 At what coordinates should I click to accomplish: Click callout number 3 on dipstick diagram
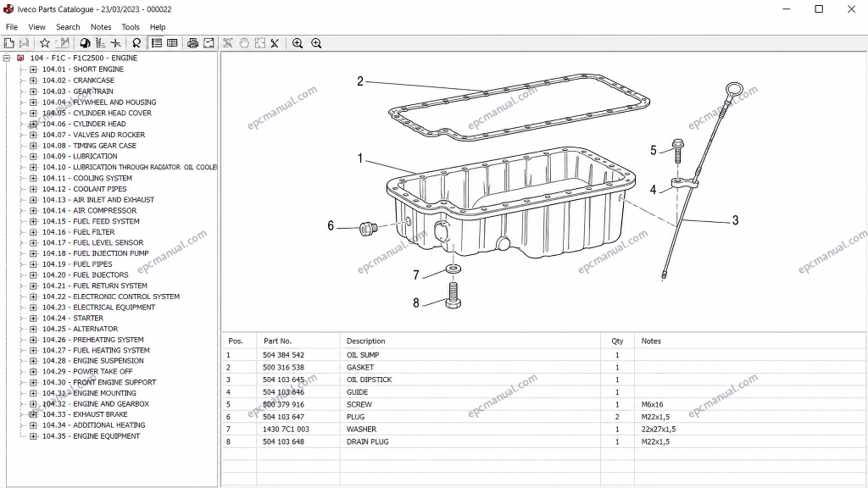[735, 220]
